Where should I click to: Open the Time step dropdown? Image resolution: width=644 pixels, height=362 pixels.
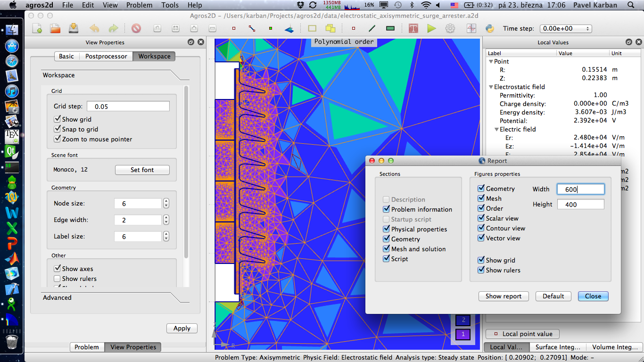(566, 28)
